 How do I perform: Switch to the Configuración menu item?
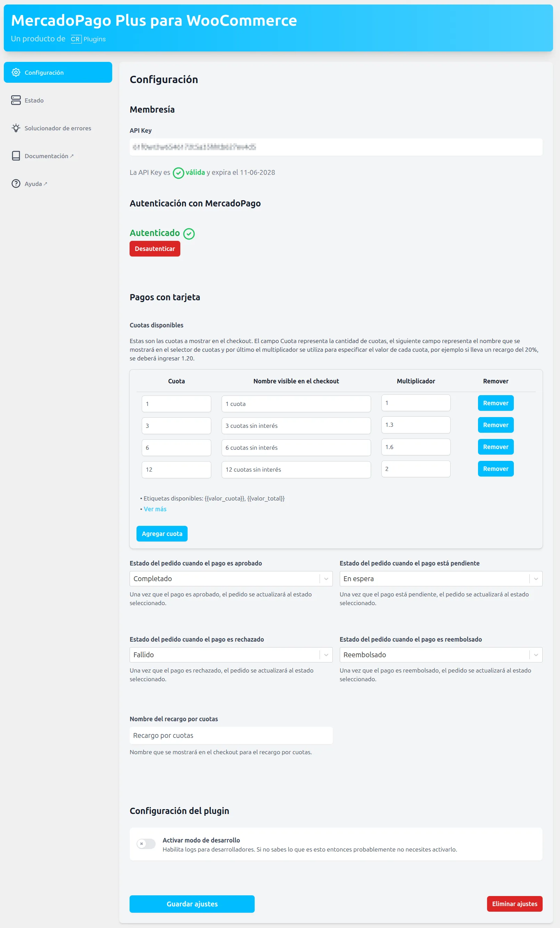click(44, 72)
